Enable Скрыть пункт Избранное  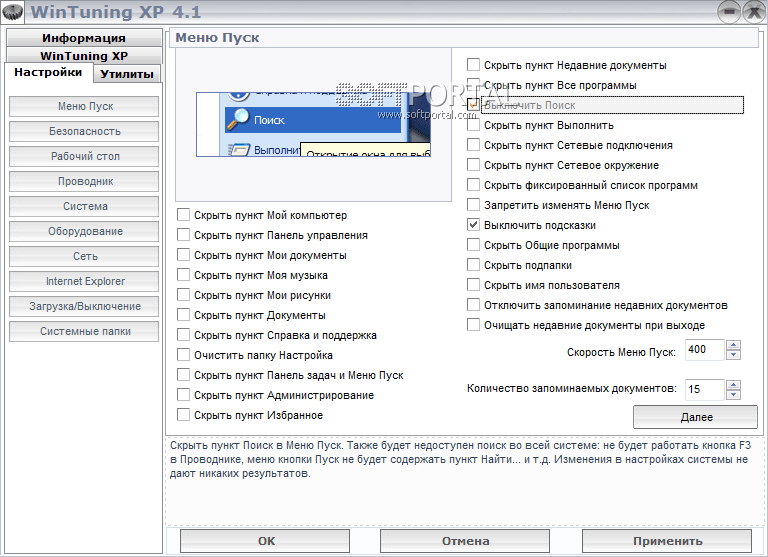[183, 415]
